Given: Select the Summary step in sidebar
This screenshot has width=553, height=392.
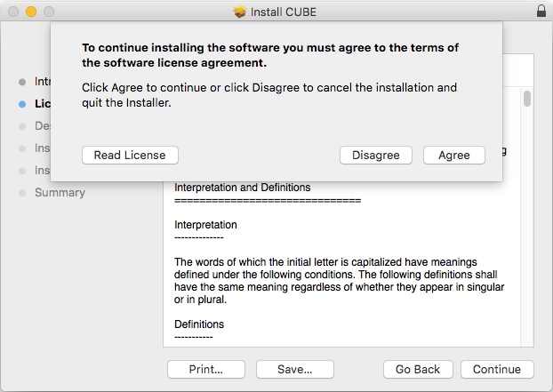Looking at the screenshot, I should (60, 193).
